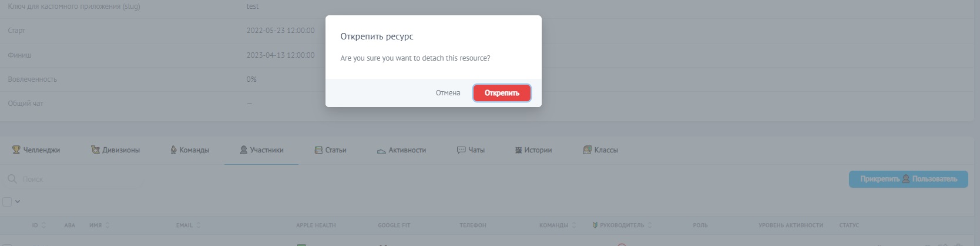Open the Чаты tab
The height and width of the screenshot is (246, 980).
click(471, 150)
